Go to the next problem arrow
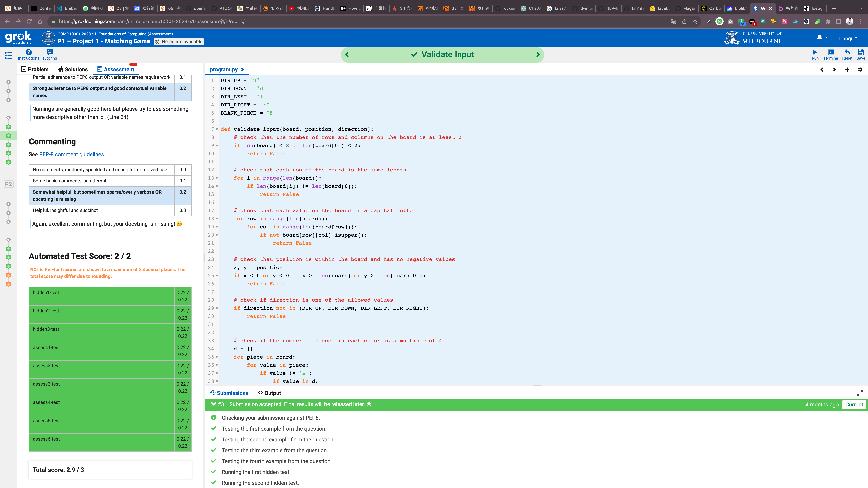This screenshot has width=868, height=488. click(538, 55)
